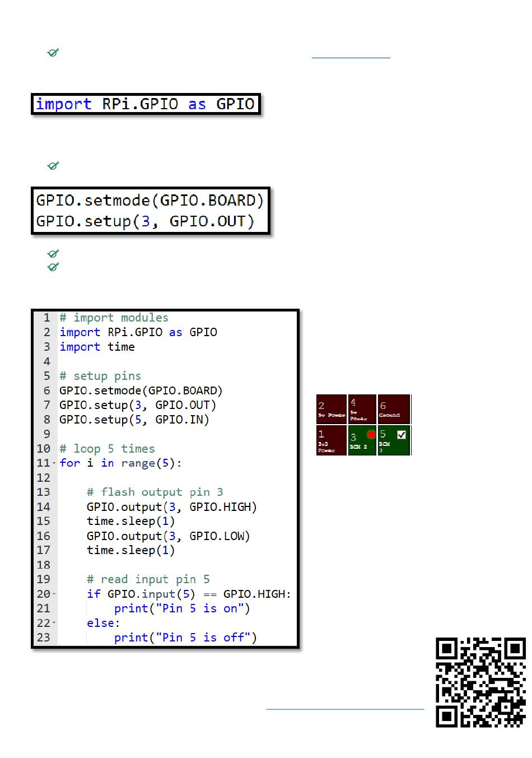The height and width of the screenshot is (758, 532).
Task: Click 'GPIO.setup(5, GPIO.IN)' on line 8
Action: (134, 420)
